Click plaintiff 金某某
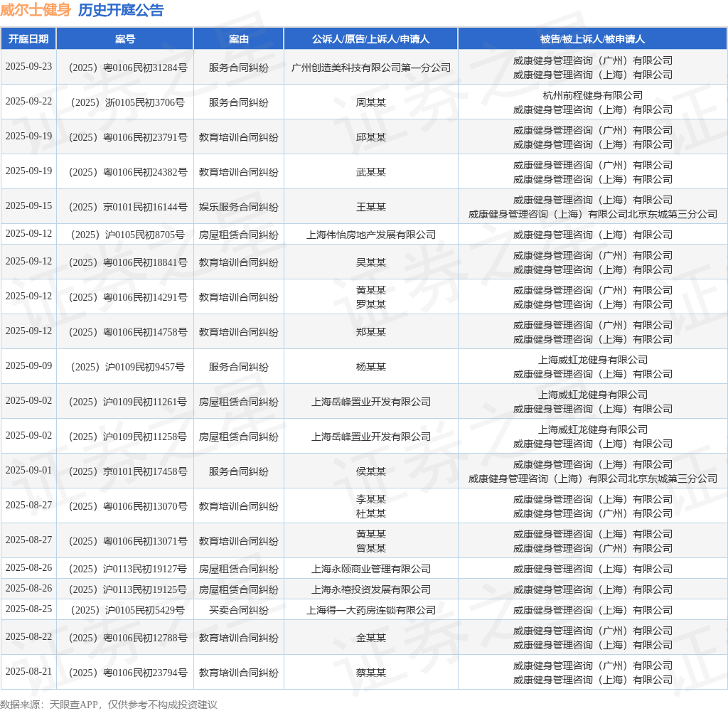This screenshot has height=711, width=728. click(371, 638)
